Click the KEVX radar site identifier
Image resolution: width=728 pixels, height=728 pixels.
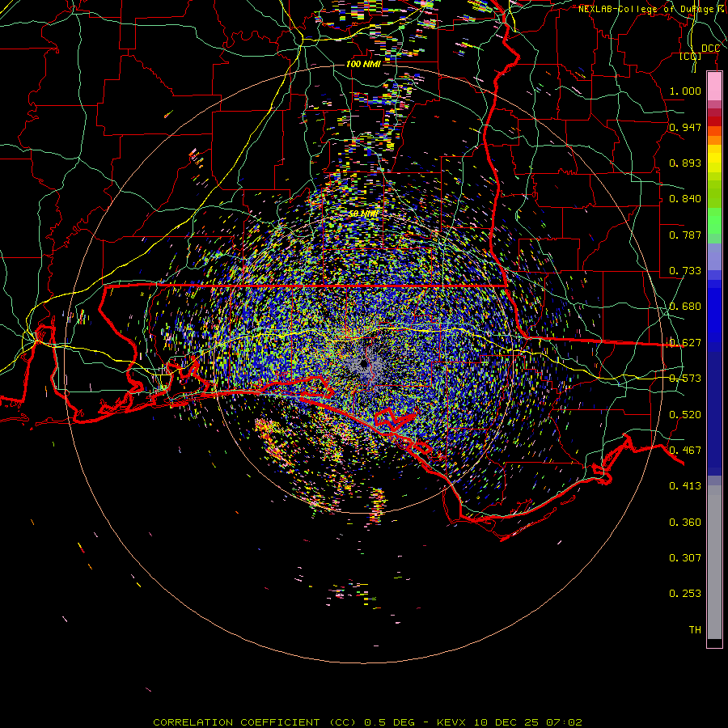click(451, 722)
